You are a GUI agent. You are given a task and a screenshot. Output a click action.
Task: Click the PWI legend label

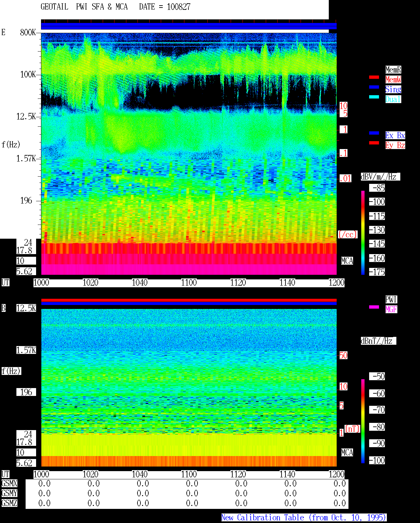(x=391, y=299)
